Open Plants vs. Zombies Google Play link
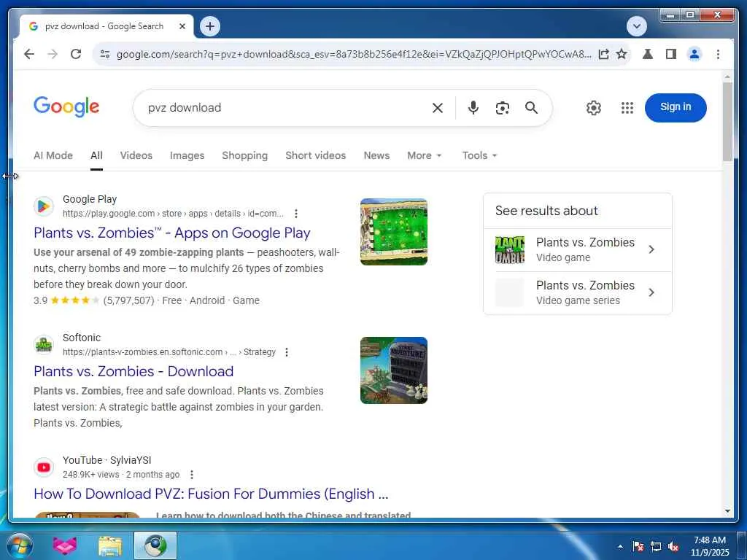Viewport: 747px width, 560px height. coord(172,233)
